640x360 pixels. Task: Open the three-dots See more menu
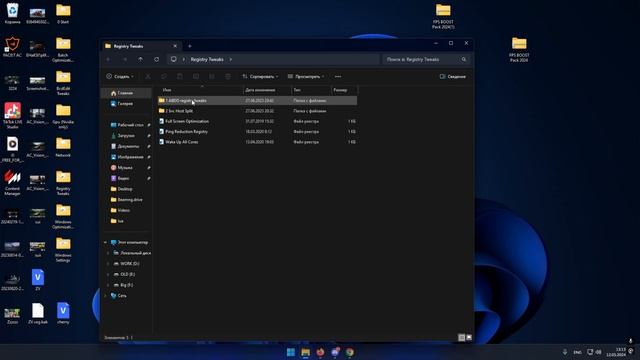338,76
